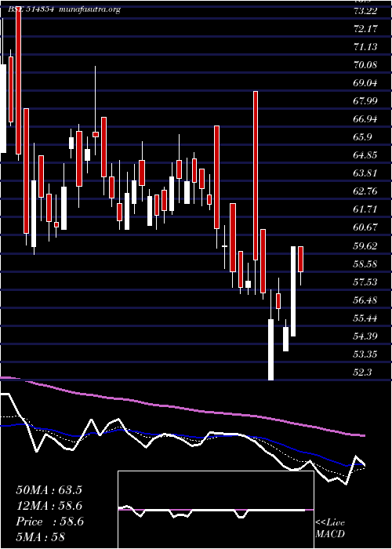The width and height of the screenshot is (392, 549).
Task: Click the 64.85 price axis label
Action: click(366, 155)
